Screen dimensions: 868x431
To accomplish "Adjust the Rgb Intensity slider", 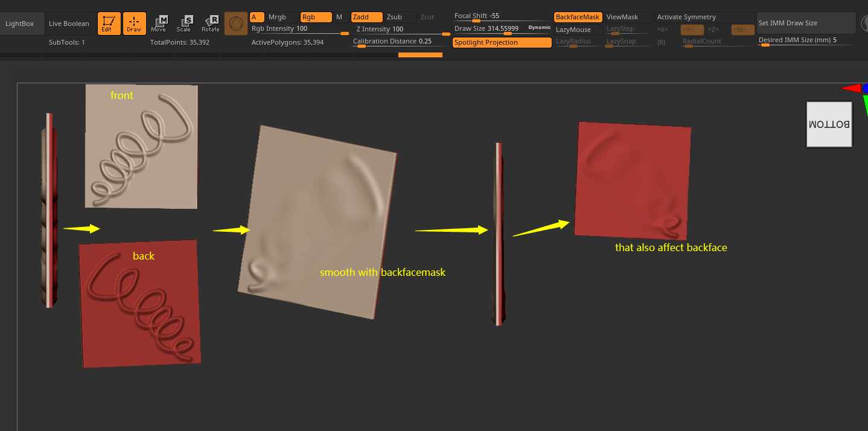I will pos(299,29).
